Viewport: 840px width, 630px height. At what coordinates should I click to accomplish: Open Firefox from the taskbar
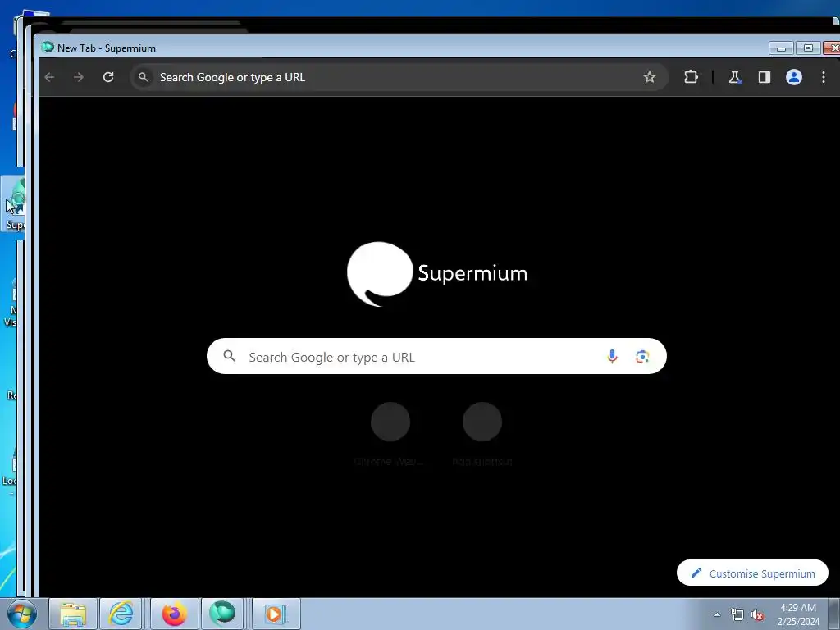[x=175, y=614]
